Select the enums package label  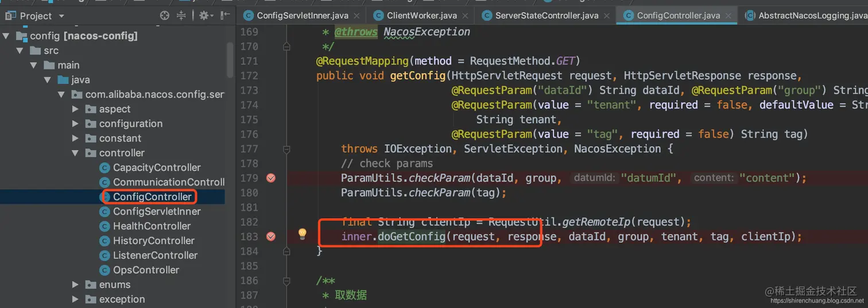115,285
